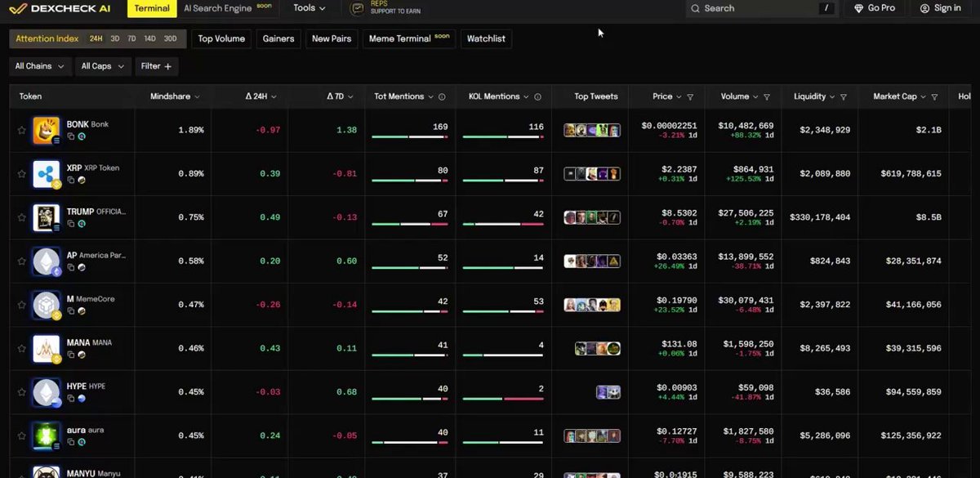Click the Go Pro diamond button
This screenshot has height=478, width=980.
point(874,8)
